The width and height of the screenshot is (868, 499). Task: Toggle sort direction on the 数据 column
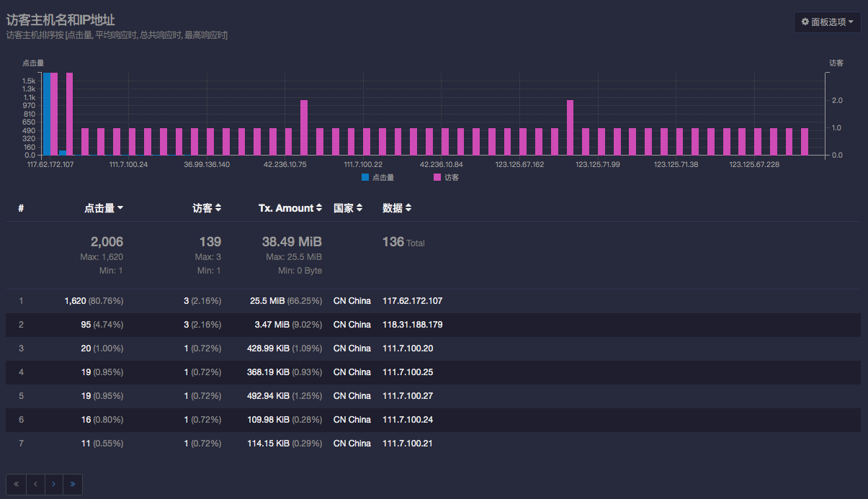(407, 207)
